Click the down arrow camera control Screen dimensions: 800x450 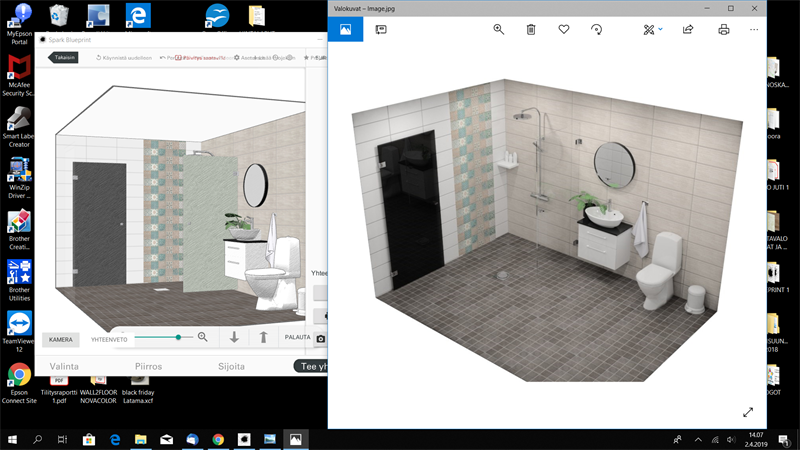click(235, 338)
